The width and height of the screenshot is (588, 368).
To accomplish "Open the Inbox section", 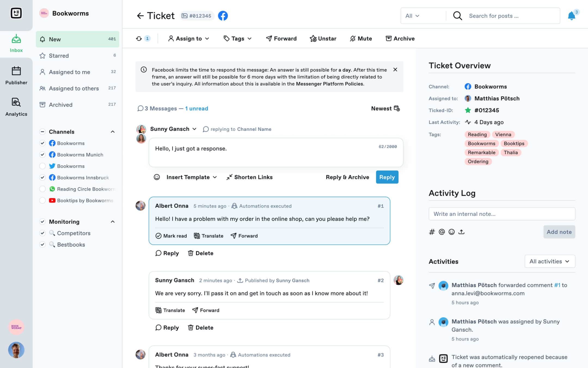I will [x=16, y=43].
